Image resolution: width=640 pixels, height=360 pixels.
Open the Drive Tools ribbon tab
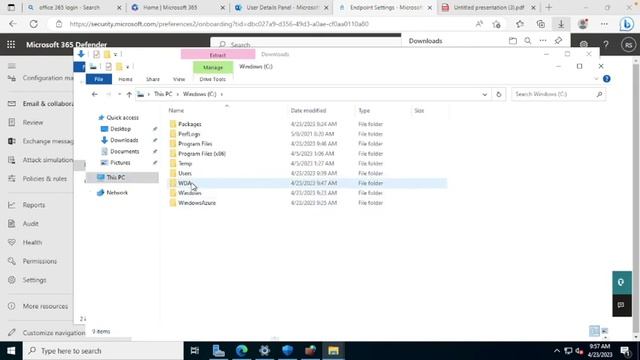point(212,79)
